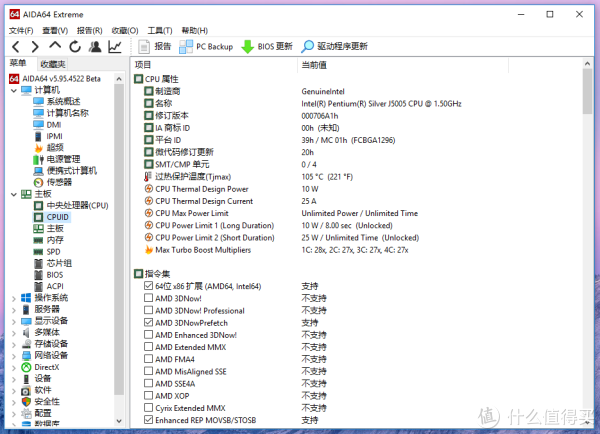Screen dimensions: 600x434
Task: Select BIOS in the sidebar tree
Action: click(49, 275)
